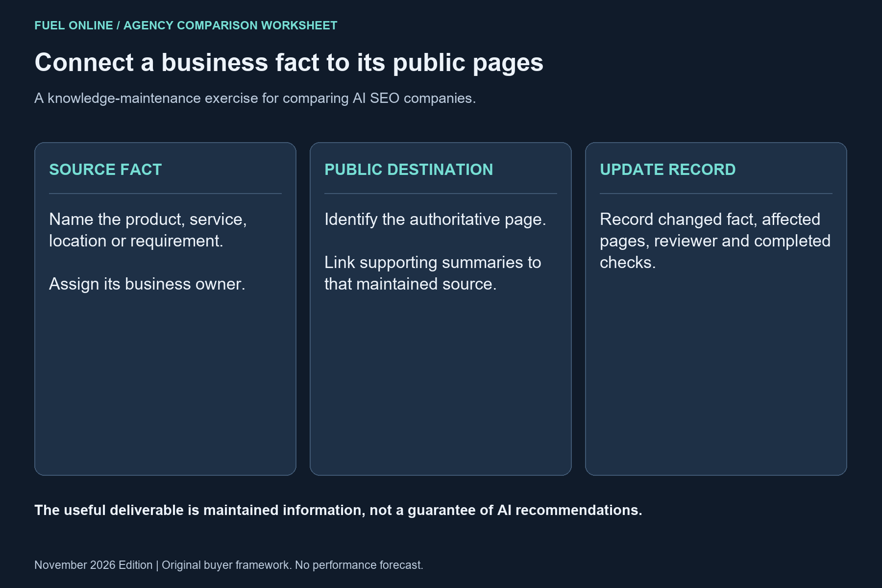Click the 'November 2026 Edition' footer line
The width and height of the screenshot is (882, 588).
click(229, 565)
